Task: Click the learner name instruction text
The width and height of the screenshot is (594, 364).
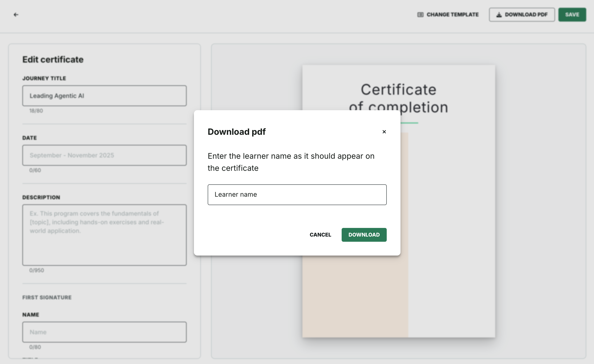Action: pos(291,162)
